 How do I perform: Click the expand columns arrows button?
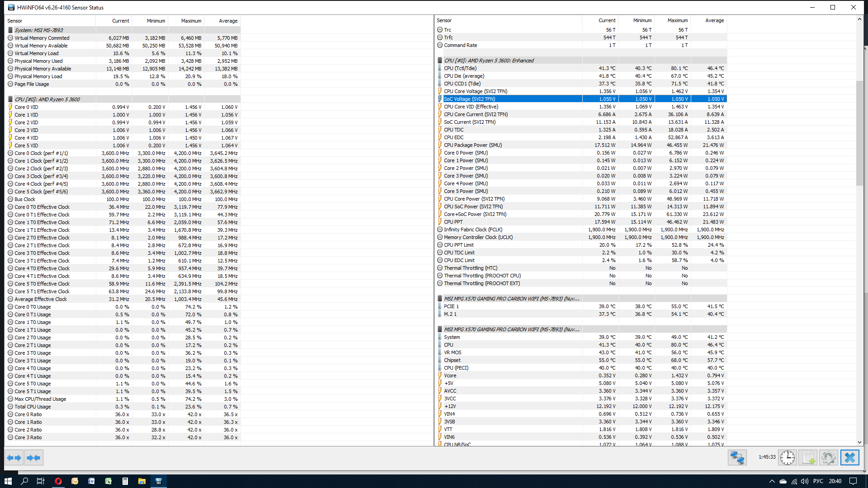14,458
